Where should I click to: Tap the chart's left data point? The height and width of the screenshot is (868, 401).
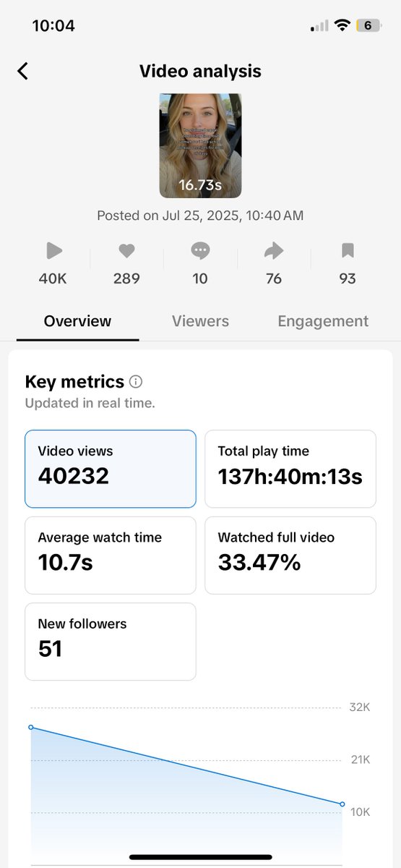tap(31, 727)
